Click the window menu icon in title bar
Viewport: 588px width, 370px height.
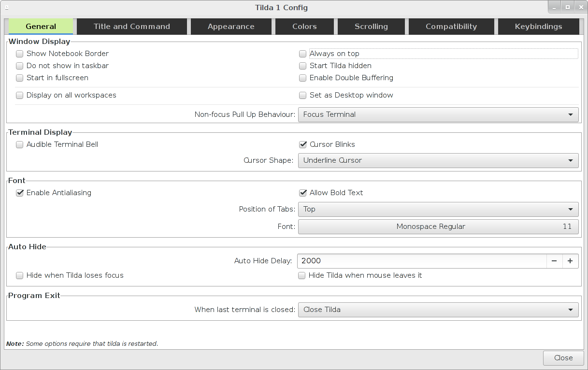pyautogui.click(x=6, y=7)
